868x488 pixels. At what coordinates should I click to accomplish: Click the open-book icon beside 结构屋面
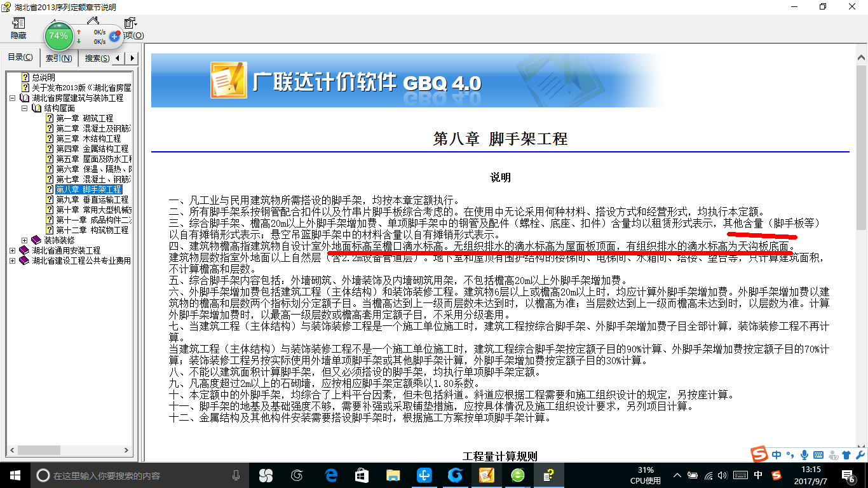(36, 108)
